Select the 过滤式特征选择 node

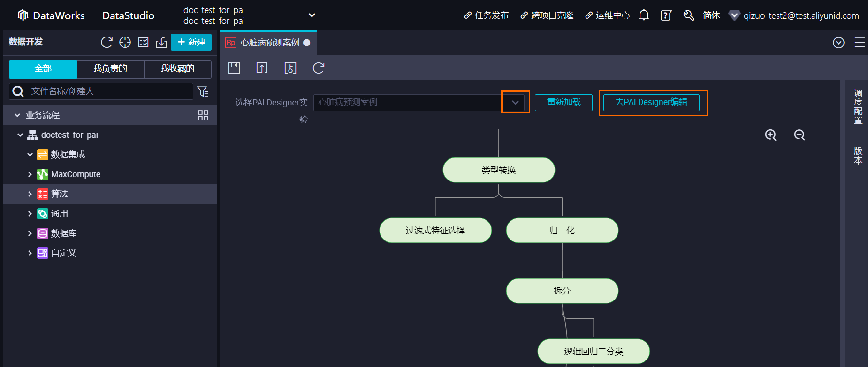(435, 231)
